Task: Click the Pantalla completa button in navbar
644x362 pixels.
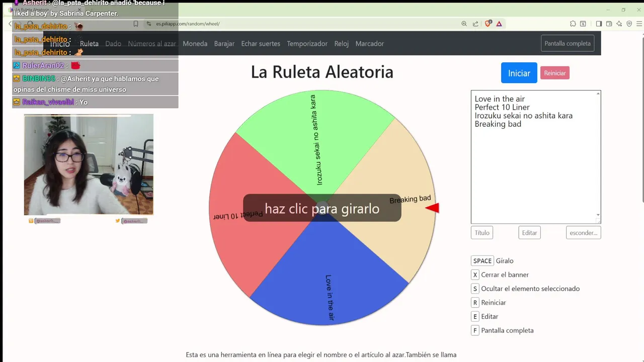Action: coord(568,43)
